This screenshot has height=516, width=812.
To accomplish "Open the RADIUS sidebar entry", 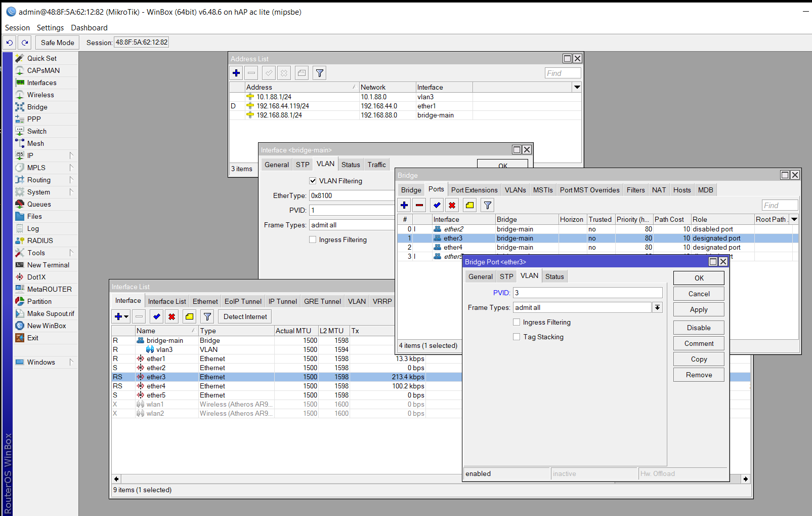I will tap(40, 241).
